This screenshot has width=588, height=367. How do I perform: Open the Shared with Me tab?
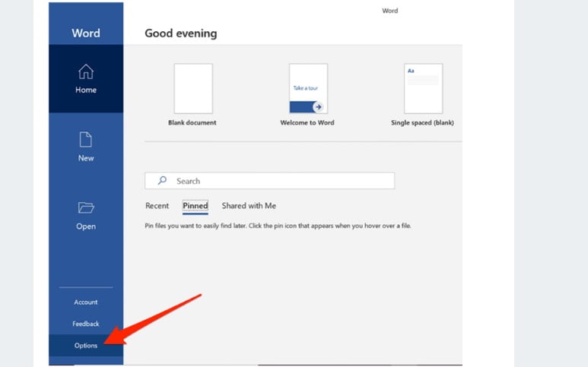(x=249, y=206)
